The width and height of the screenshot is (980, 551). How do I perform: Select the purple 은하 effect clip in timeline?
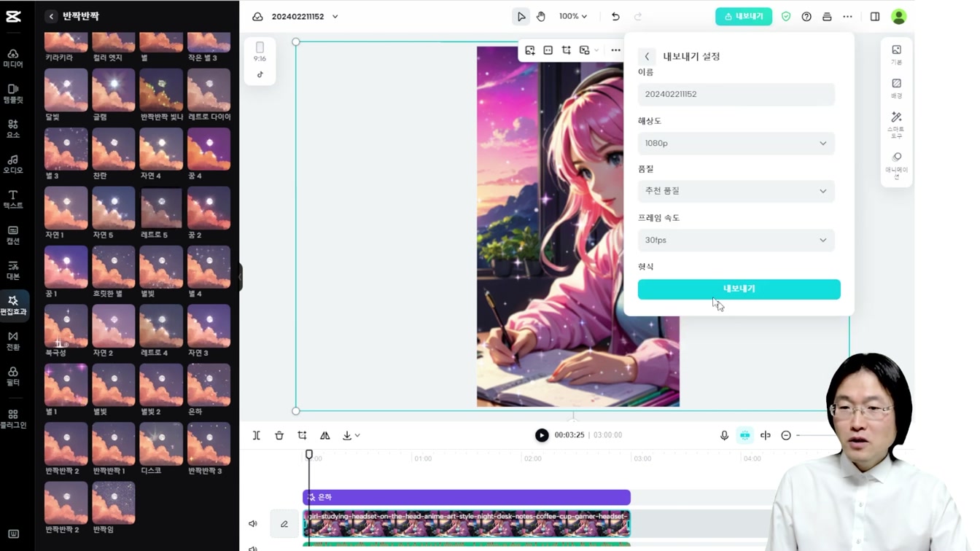[467, 497]
